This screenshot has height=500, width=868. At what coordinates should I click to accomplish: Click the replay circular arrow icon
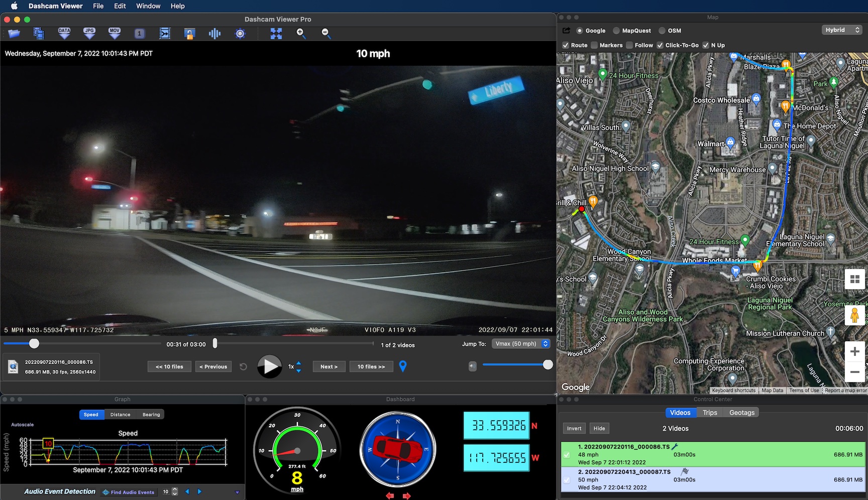tap(243, 367)
